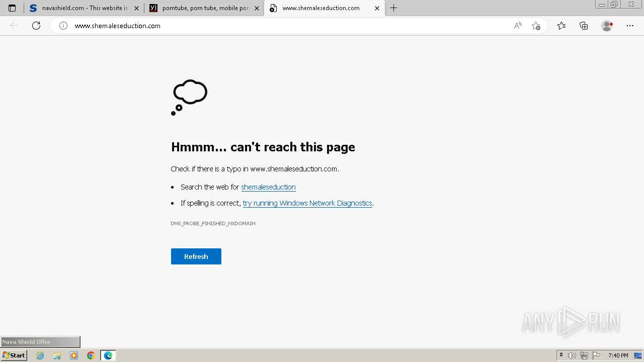Open Settings and more ellipsis menu

point(630,26)
